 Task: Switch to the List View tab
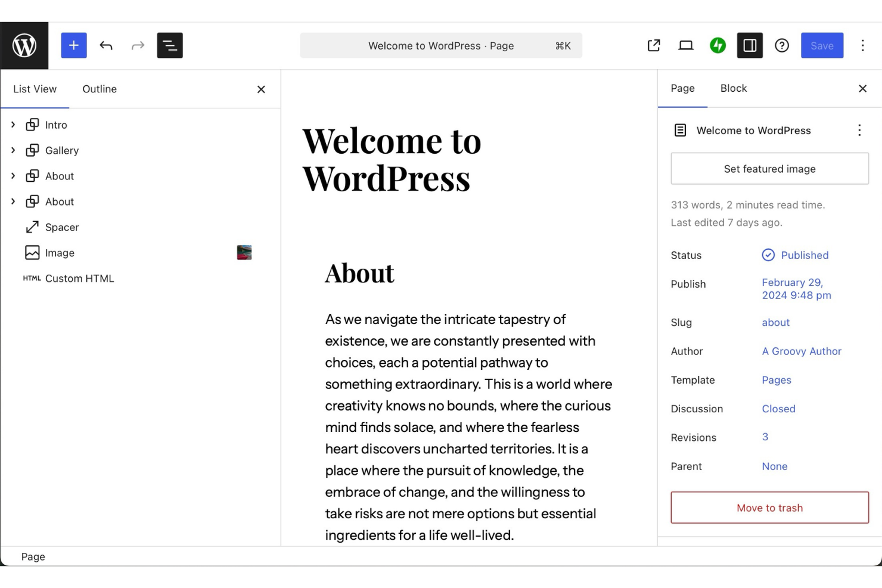(35, 89)
